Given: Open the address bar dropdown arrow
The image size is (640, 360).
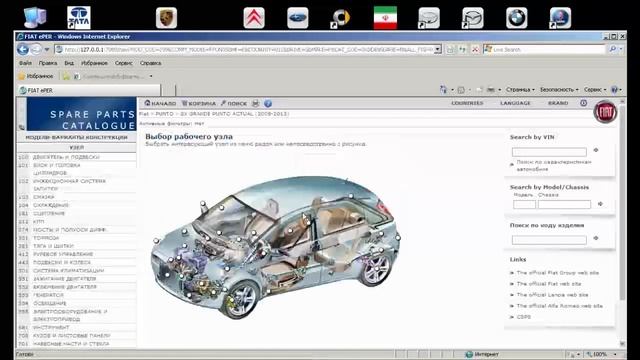Looking at the screenshot, I should point(438,49).
